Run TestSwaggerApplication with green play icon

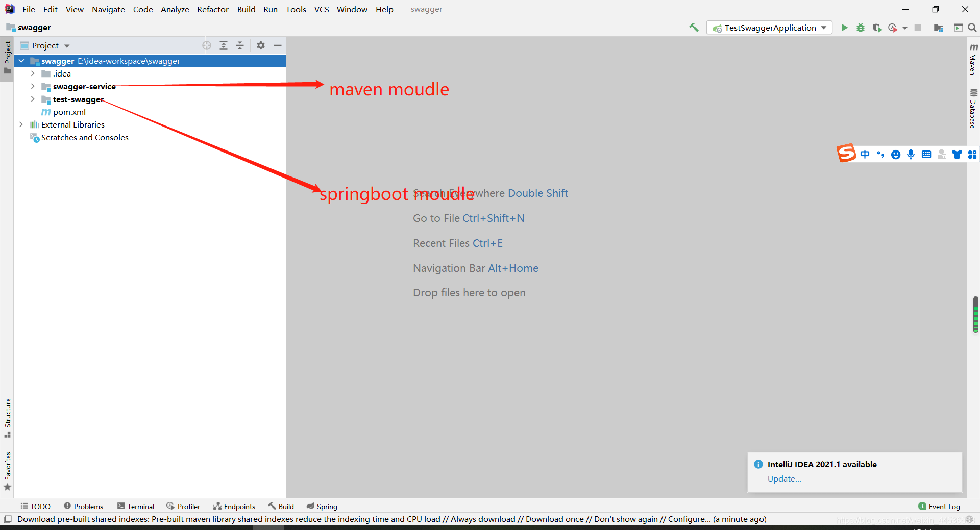click(844, 28)
